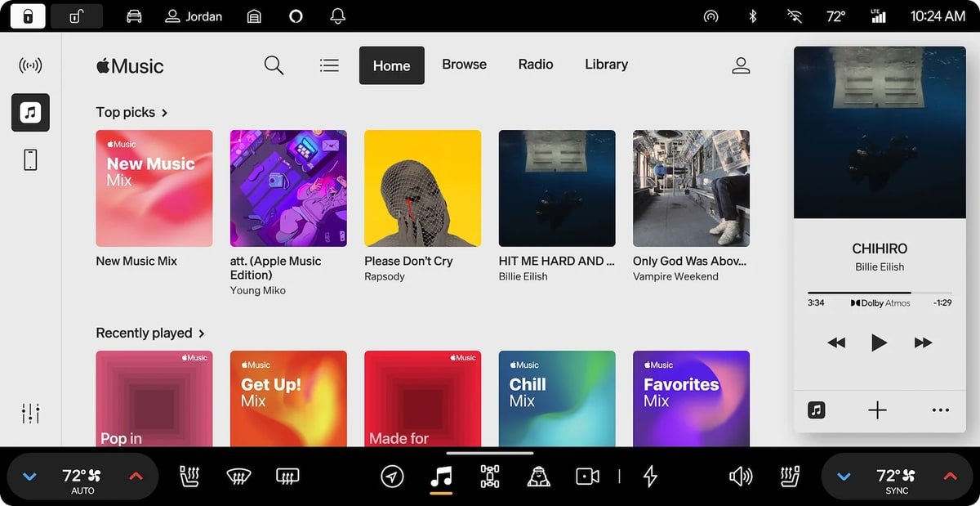Image resolution: width=980 pixels, height=506 pixels.
Task: Open the Apple Music account icon
Action: tap(741, 66)
